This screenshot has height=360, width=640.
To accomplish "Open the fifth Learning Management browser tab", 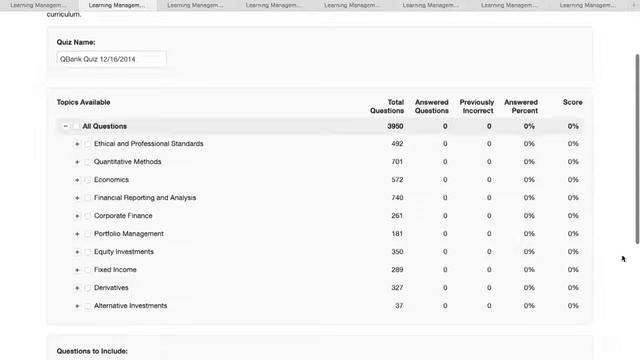I will (352, 5).
